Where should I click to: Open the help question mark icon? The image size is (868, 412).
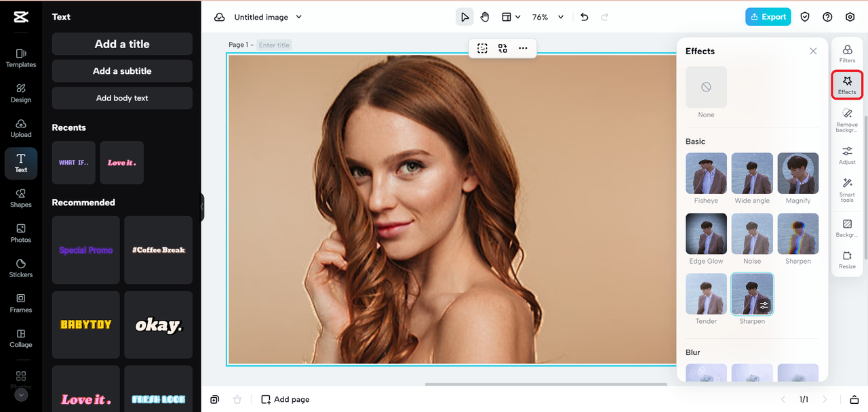(x=827, y=17)
